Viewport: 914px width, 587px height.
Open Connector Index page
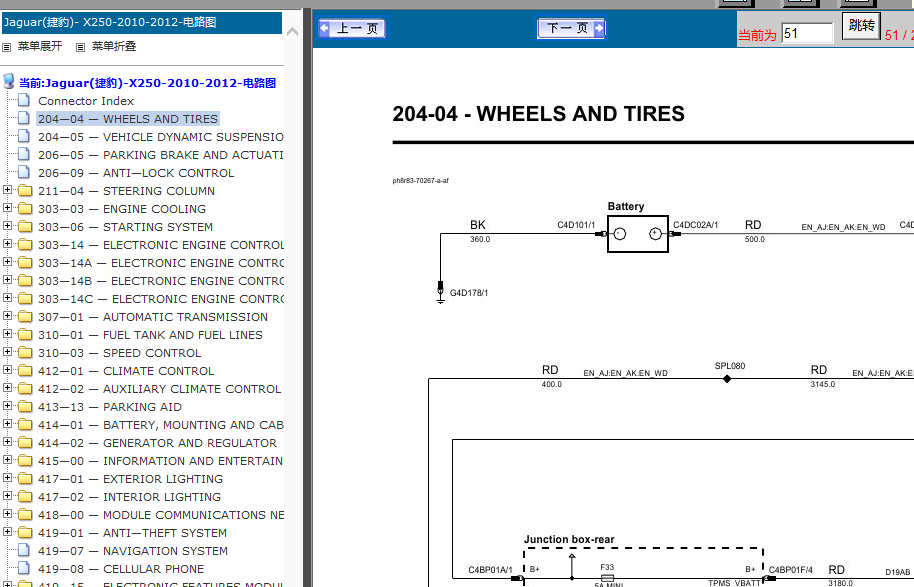(x=86, y=101)
